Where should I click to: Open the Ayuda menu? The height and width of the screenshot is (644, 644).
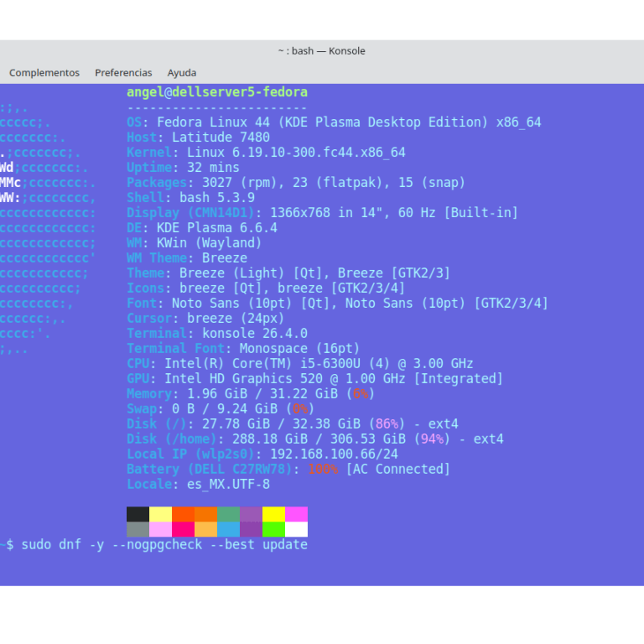[x=181, y=73]
